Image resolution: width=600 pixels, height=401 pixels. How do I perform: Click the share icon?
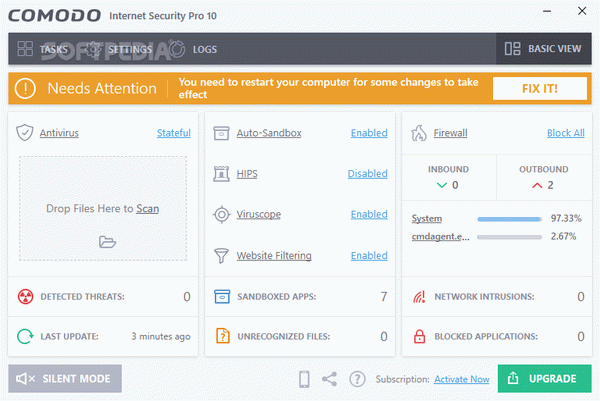(329, 379)
